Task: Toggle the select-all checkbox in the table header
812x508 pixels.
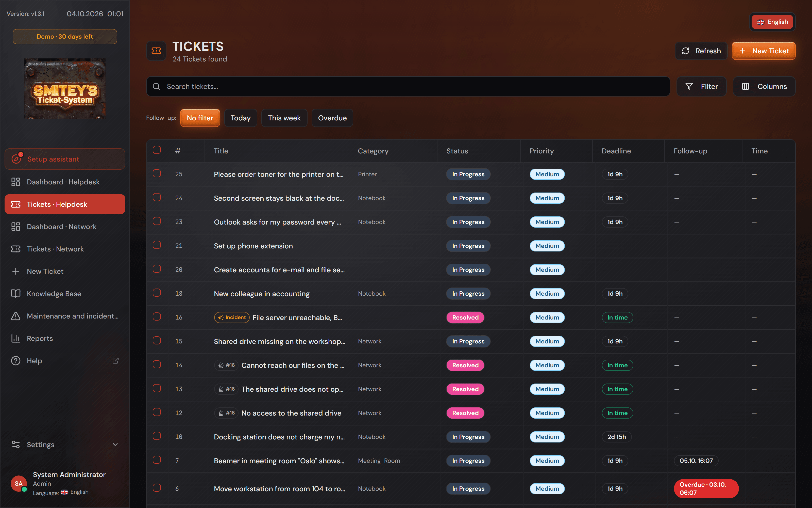Action: point(157,150)
